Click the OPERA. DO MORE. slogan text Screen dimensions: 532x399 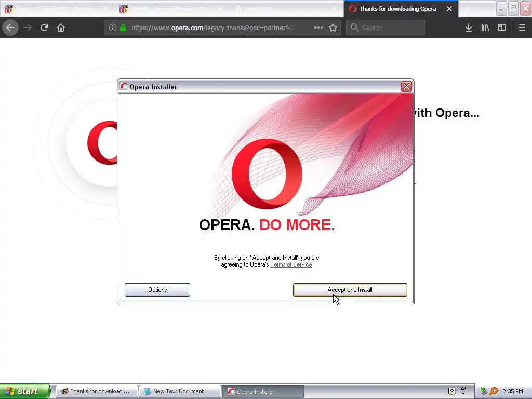click(x=267, y=224)
